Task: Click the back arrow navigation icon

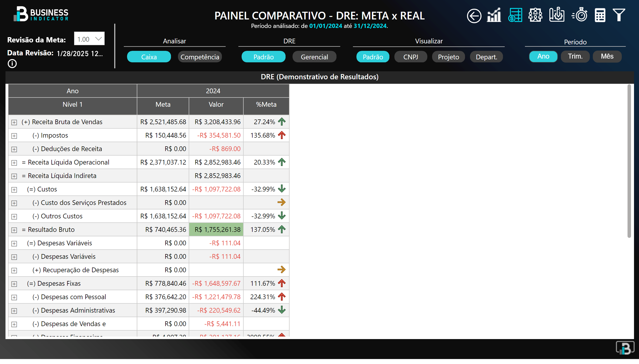Action: 474,16
